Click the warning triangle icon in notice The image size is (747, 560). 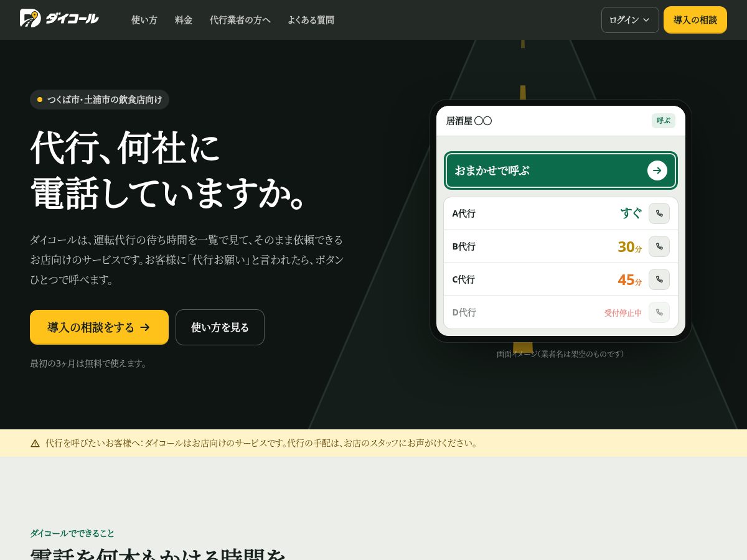coord(35,443)
